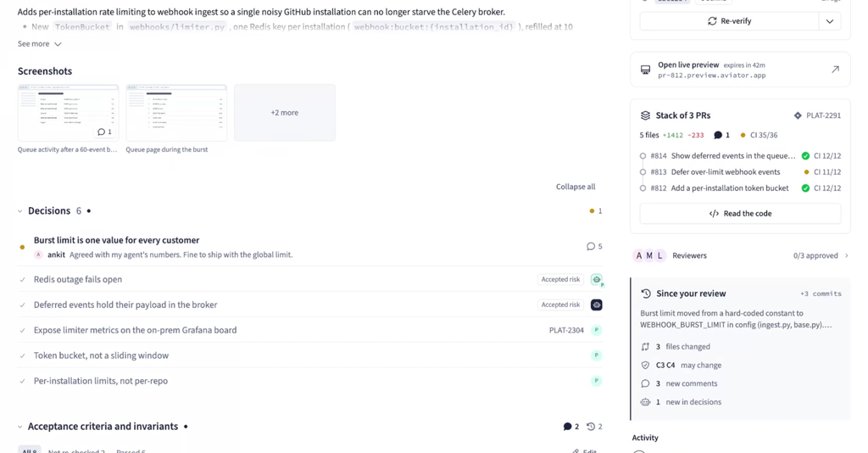868x453 pixels.
Task: Expand the description with See more
Action: tap(39, 44)
